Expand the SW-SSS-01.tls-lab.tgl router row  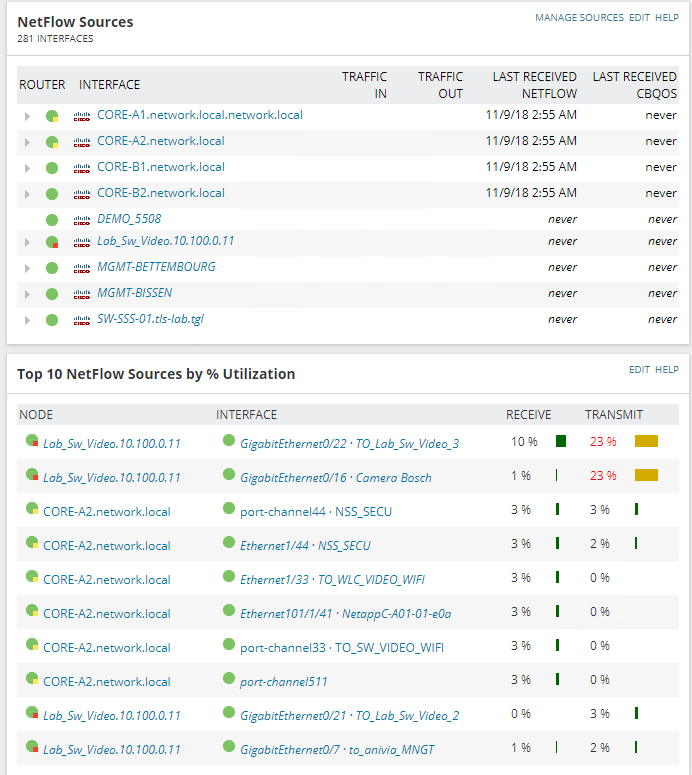[27, 321]
